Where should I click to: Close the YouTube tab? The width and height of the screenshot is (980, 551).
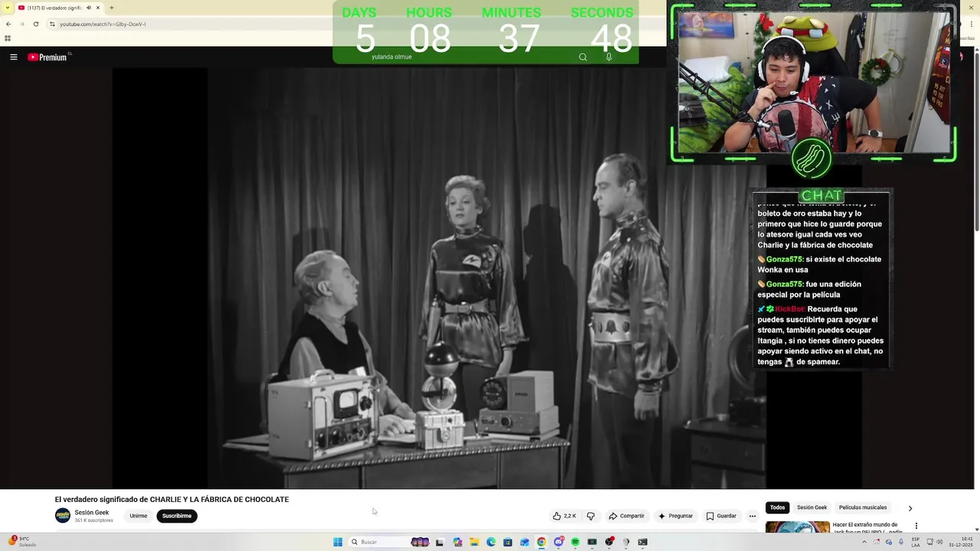pos(98,8)
